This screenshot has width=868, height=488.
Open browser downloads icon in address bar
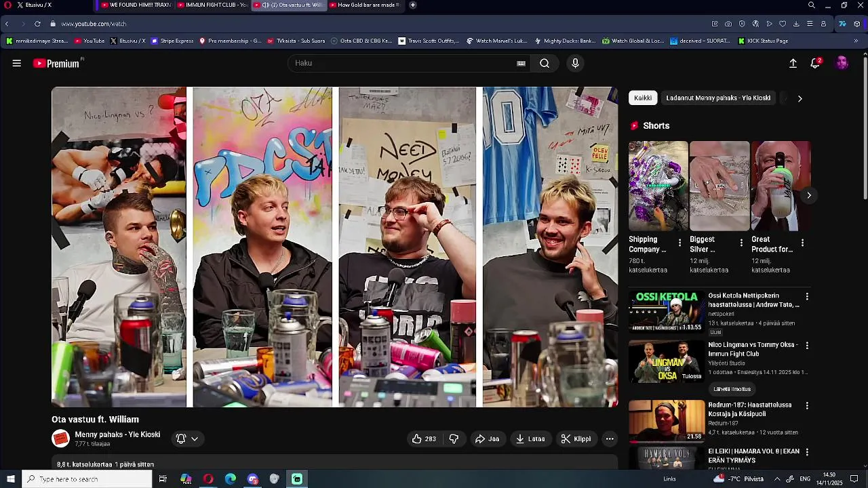tap(796, 24)
